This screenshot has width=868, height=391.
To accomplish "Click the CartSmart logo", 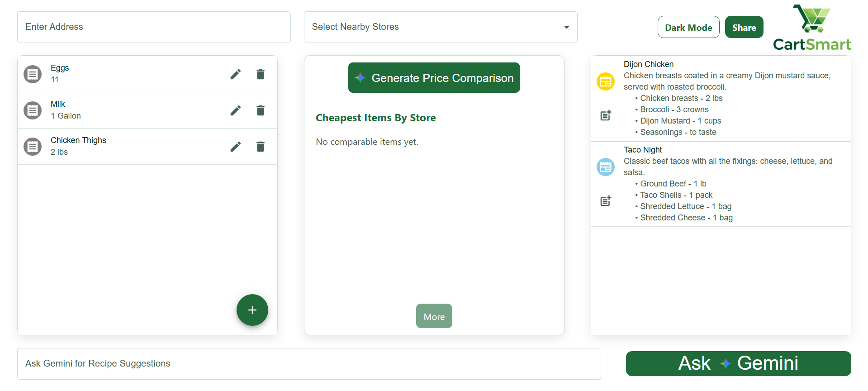I will 812,28.
